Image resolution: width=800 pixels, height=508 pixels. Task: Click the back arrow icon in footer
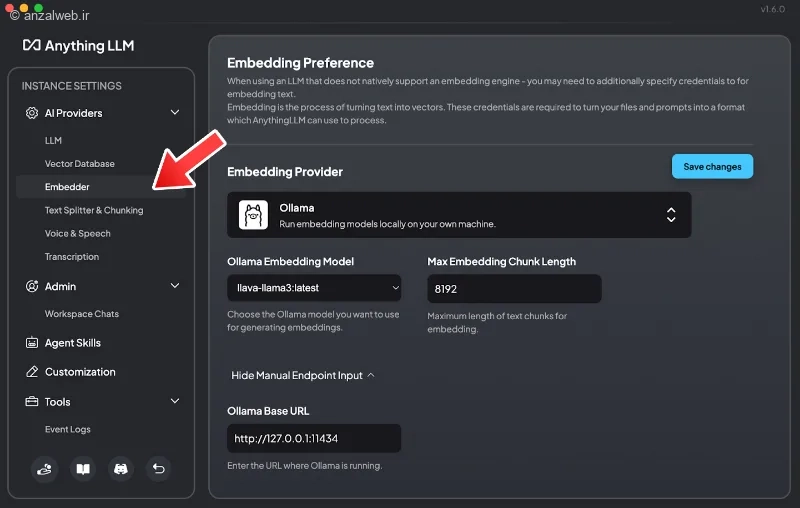point(158,469)
